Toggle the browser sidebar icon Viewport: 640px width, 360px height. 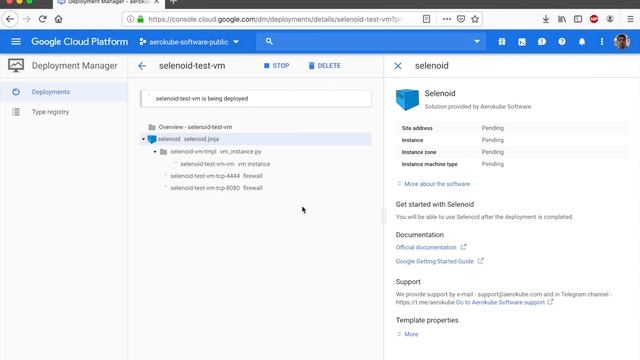pyautogui.click(x=578, y=19)
